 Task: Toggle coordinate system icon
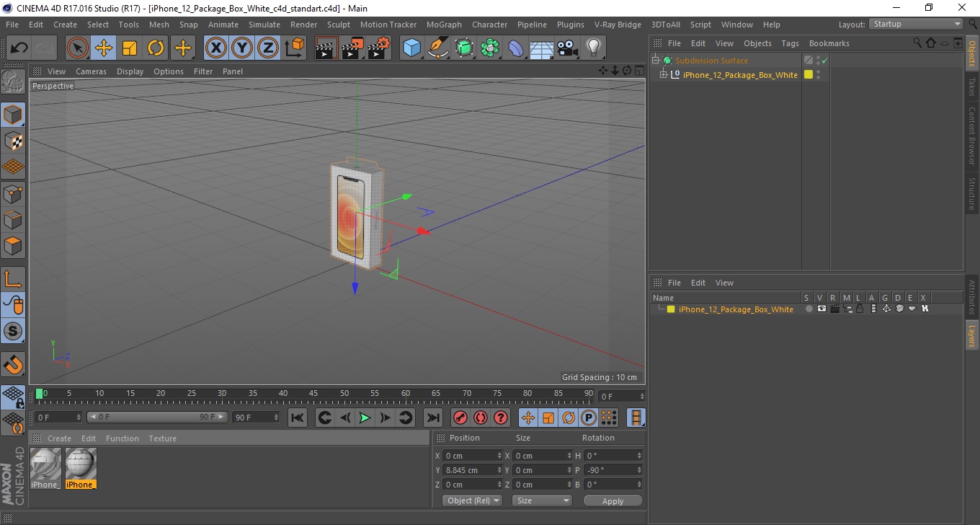click(x=294, y=48)
